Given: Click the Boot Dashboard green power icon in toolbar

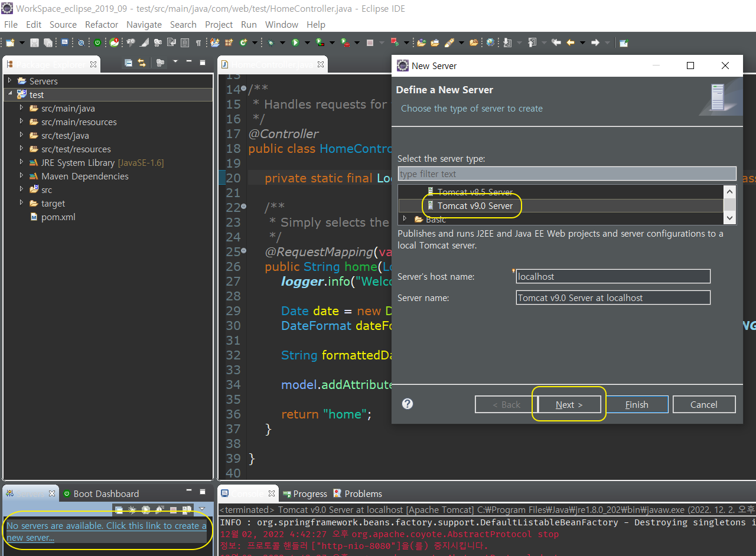Looking at the screenshot, I should (x=97, y=42).
